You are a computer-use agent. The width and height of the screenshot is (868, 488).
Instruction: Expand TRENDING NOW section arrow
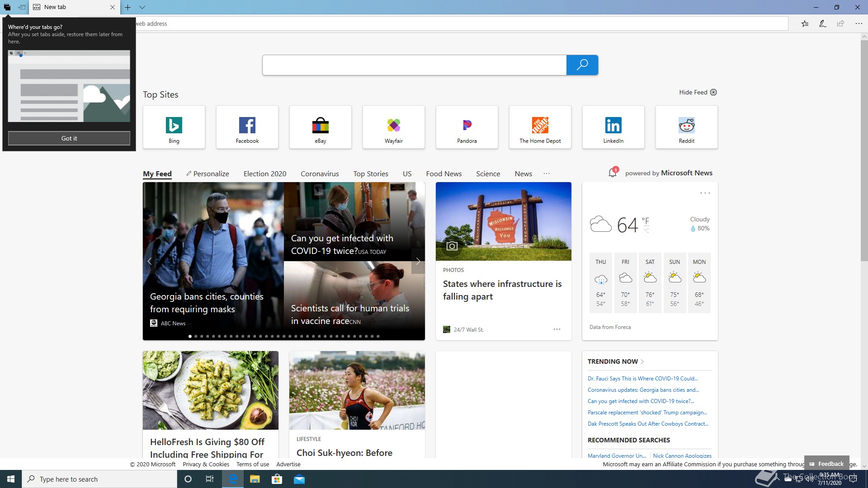pos(642,361)
